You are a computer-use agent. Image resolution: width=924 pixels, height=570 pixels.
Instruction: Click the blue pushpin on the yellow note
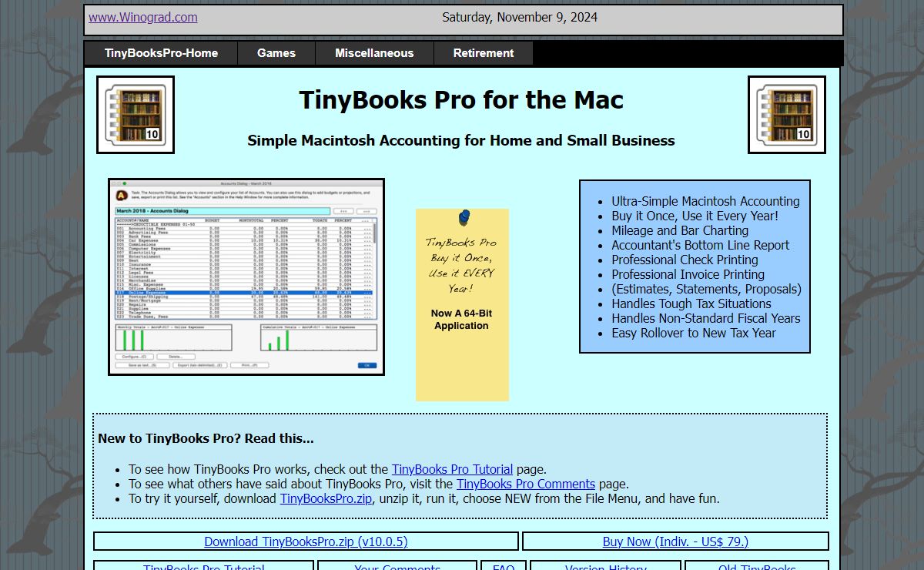pos(464,218)
